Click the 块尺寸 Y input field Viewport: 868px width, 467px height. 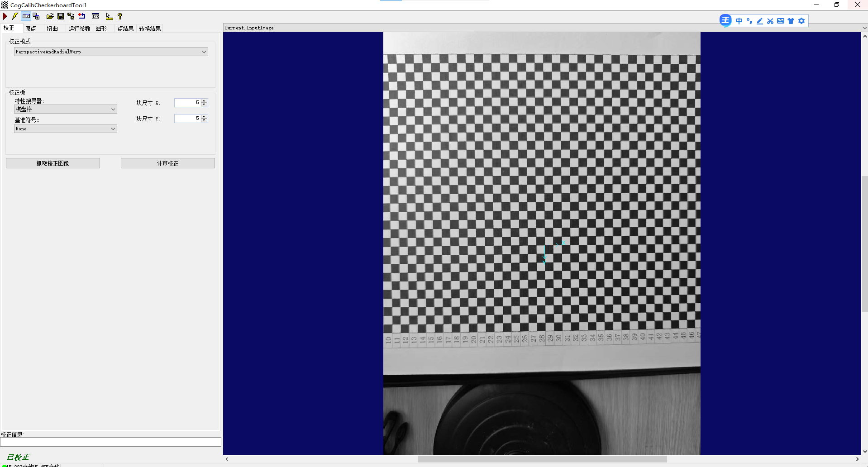[x=187, y=119]
